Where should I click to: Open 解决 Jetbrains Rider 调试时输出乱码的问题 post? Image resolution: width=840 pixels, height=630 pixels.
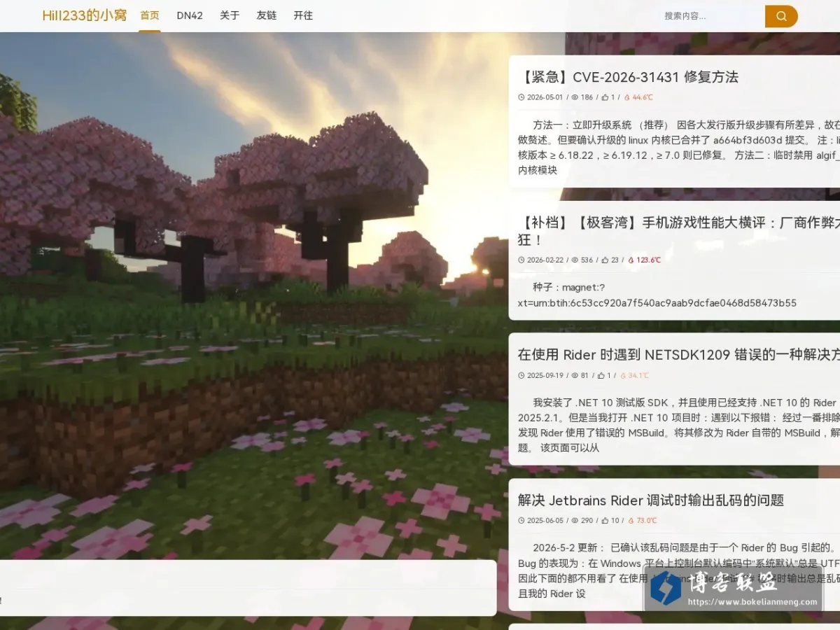651,500
